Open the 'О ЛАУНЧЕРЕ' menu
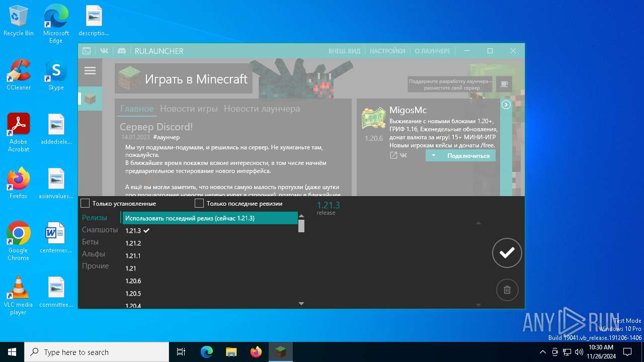644x362 pixels. [433, 51]
